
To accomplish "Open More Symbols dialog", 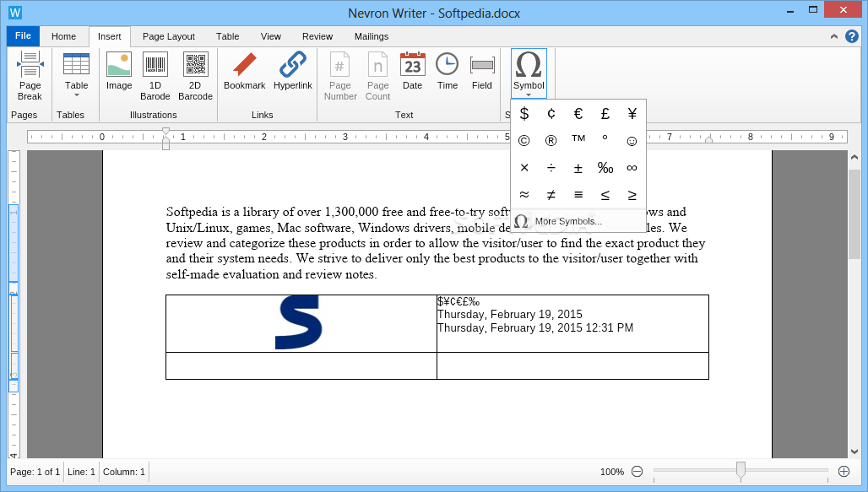I will click(x=578, y=221).
